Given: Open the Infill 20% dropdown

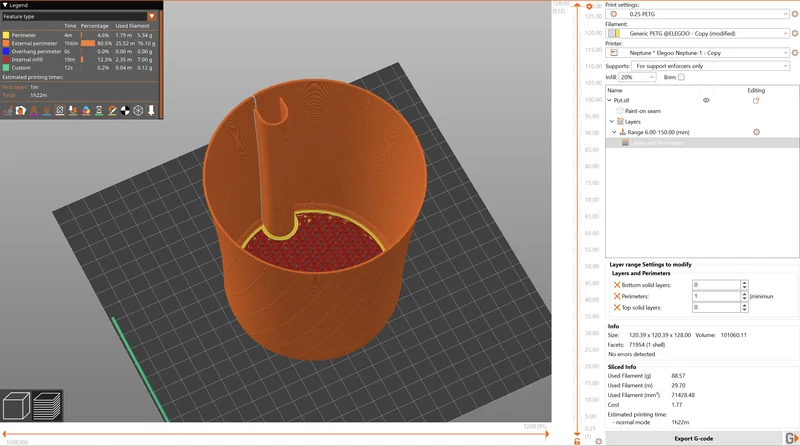Looking at the screenshot, I should point(637,77).
